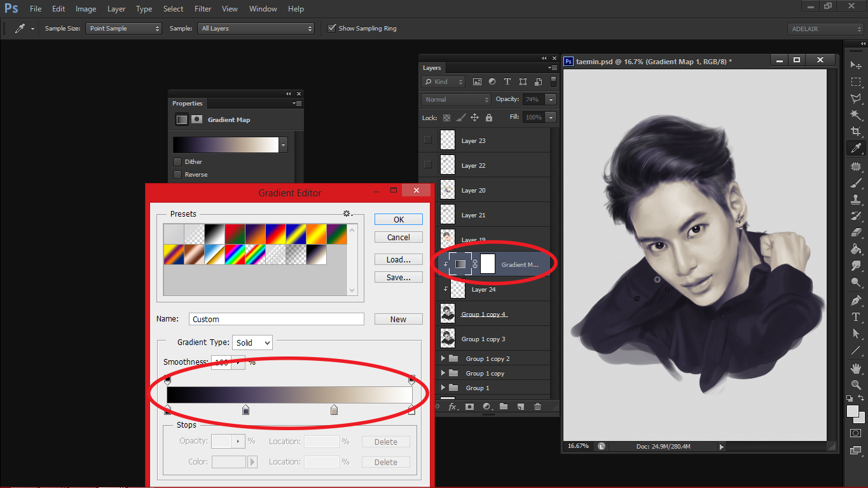868x488 pixels.
Task: Select the Type tool in the toolbar
Action: pyautogui.click(x=856, y=316)
